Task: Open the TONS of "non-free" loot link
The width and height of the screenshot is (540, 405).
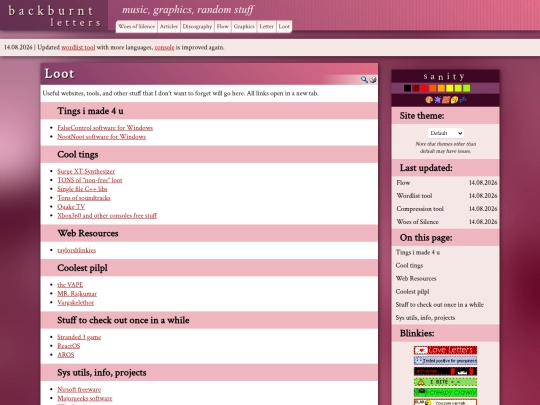Action: [x=90, y=180]
